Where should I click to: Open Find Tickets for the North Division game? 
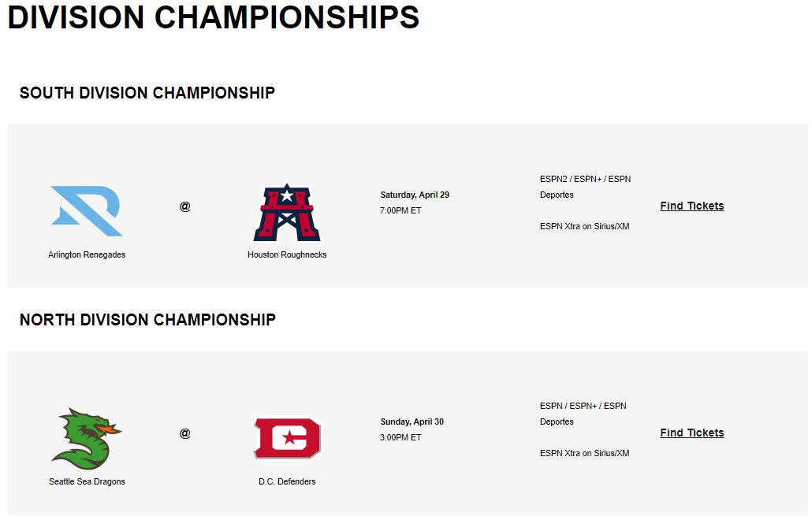(x=691, y=433)
